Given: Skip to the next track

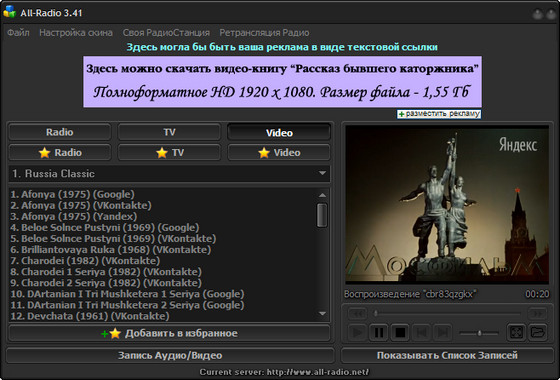Looking at the screenshot, I should point(442,332).
